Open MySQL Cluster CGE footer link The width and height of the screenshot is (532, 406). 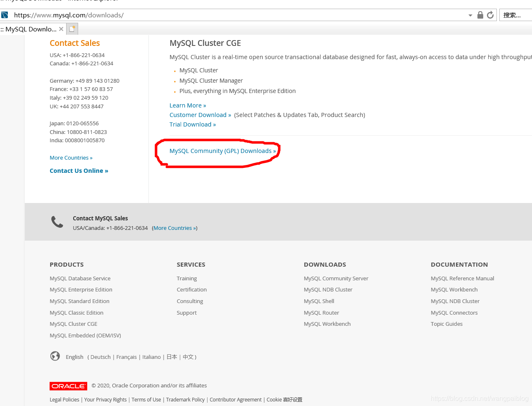74,324
